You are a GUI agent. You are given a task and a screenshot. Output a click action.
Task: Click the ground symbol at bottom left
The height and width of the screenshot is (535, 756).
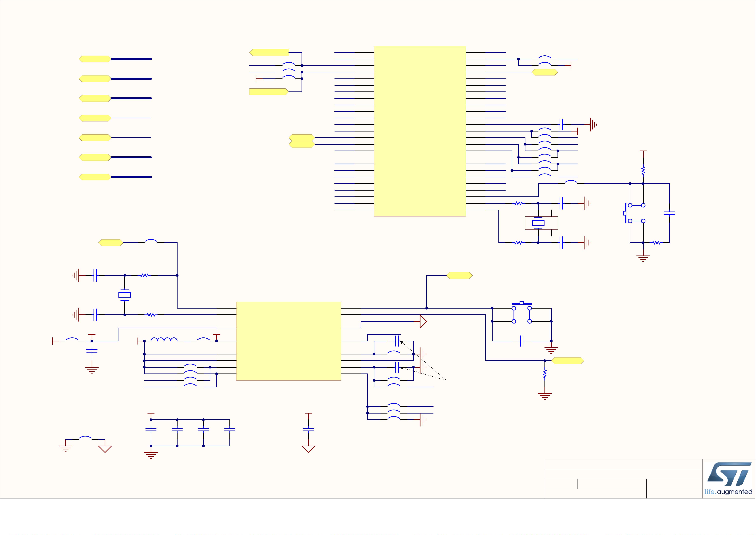point(66,448)
